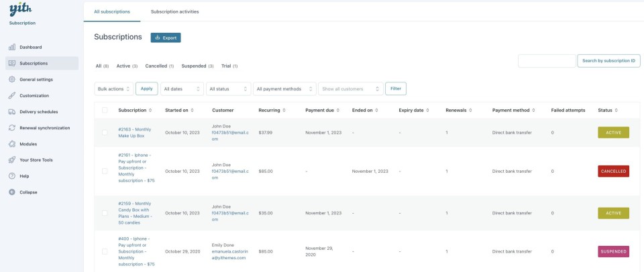Open subscription #2159 Monthly Candy Box link

136,213
